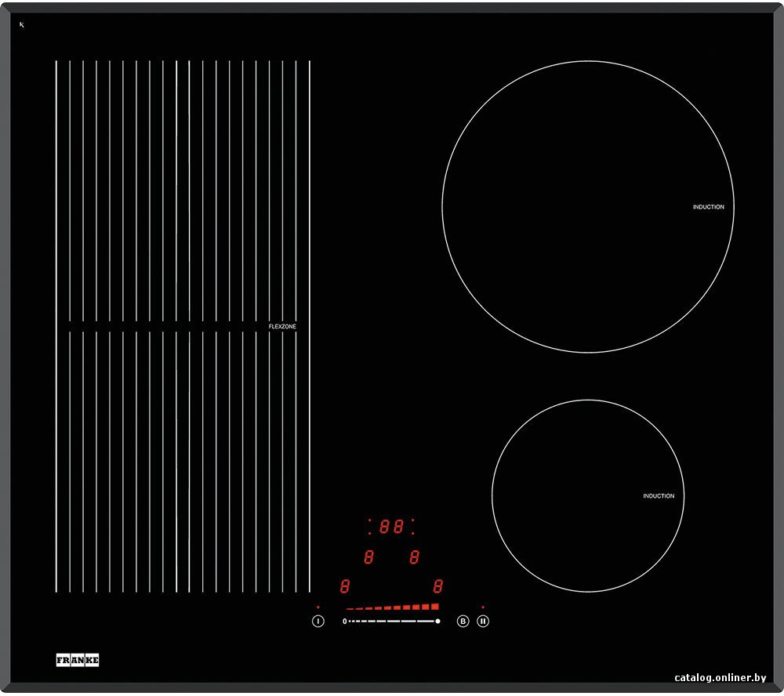Click inside the large round induction zone

tap(588, 207)
